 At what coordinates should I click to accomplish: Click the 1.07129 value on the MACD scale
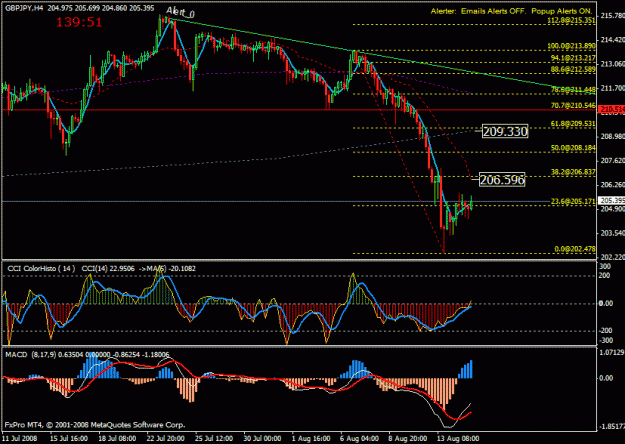[x=612, y=352]
